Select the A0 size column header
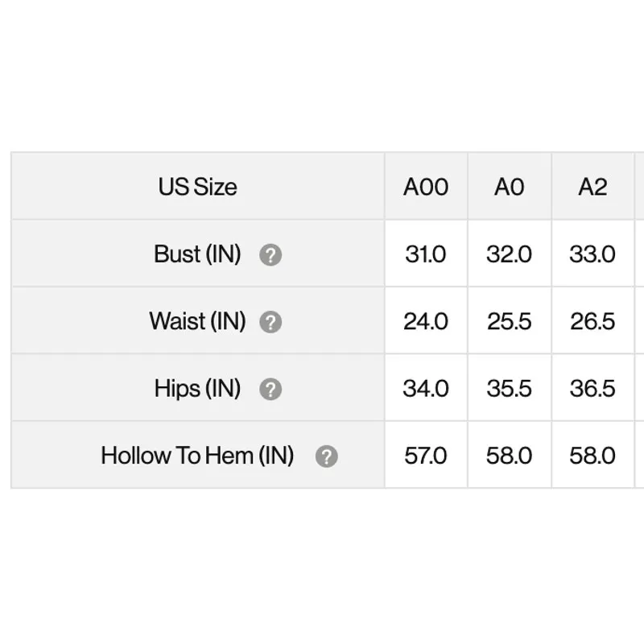The height and width of the screenshot is (644, 644). [509, 188]
